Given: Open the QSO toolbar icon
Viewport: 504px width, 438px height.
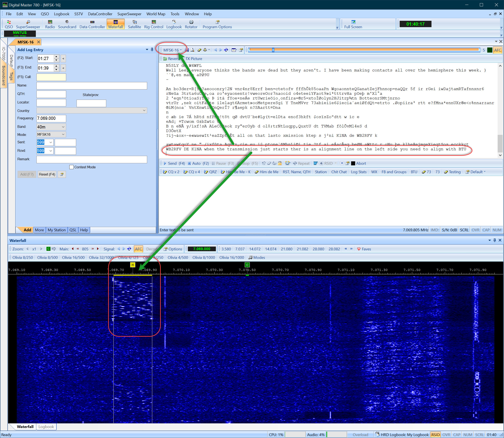Looking at the screenshot, I should (9, 24).
